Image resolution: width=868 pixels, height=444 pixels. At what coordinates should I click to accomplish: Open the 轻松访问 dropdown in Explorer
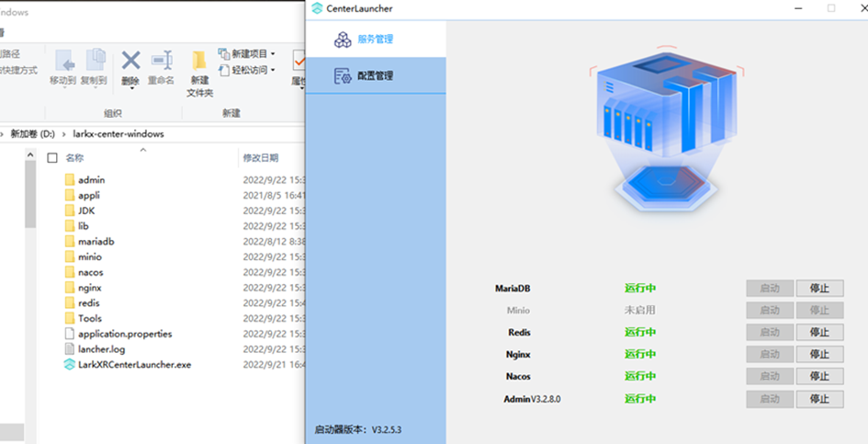coord(247,70)
